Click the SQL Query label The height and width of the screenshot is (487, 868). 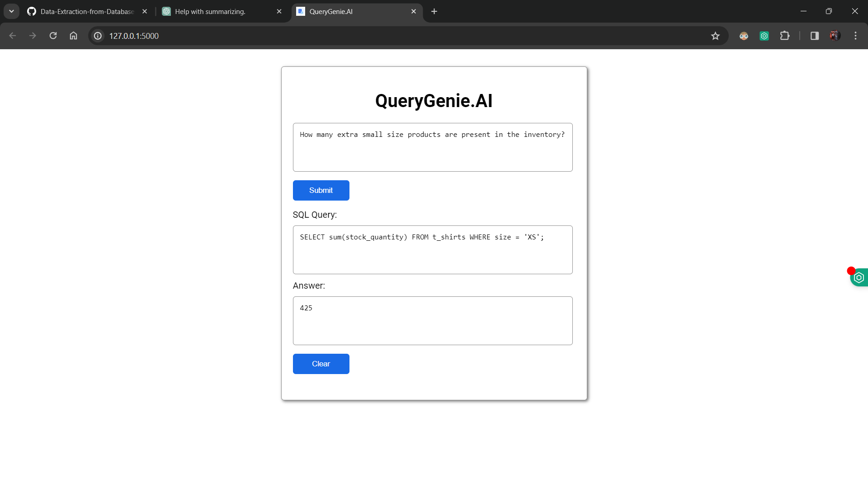(315, 215)
